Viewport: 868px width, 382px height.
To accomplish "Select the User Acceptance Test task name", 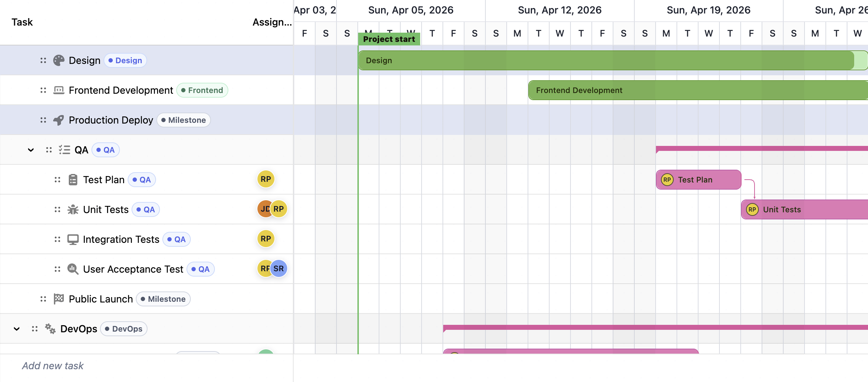I will pos(133,269).
